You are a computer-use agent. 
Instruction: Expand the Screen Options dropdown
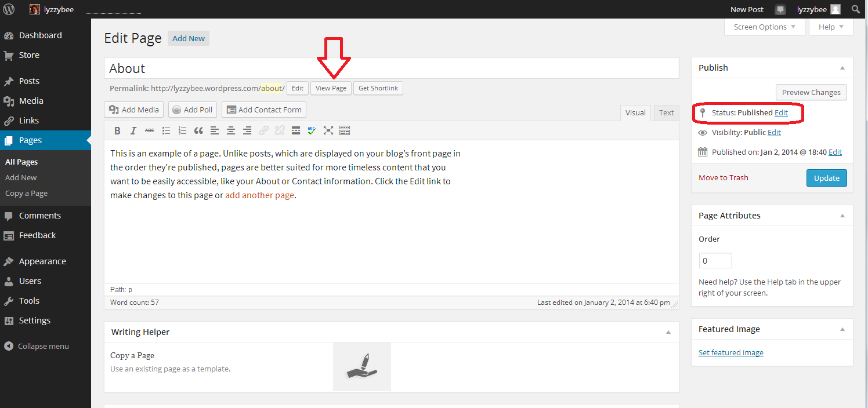(765, 27)
